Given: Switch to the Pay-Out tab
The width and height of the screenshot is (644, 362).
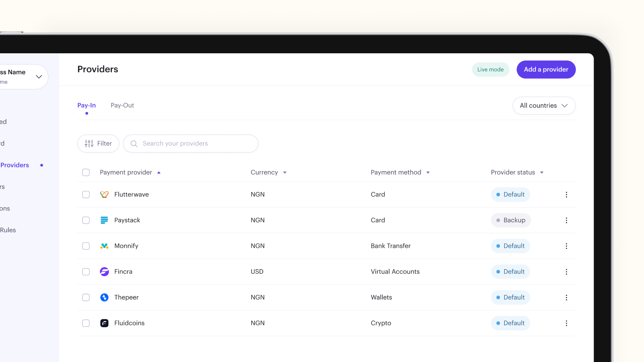Looking at the screenshot, I should click(122, 105).
